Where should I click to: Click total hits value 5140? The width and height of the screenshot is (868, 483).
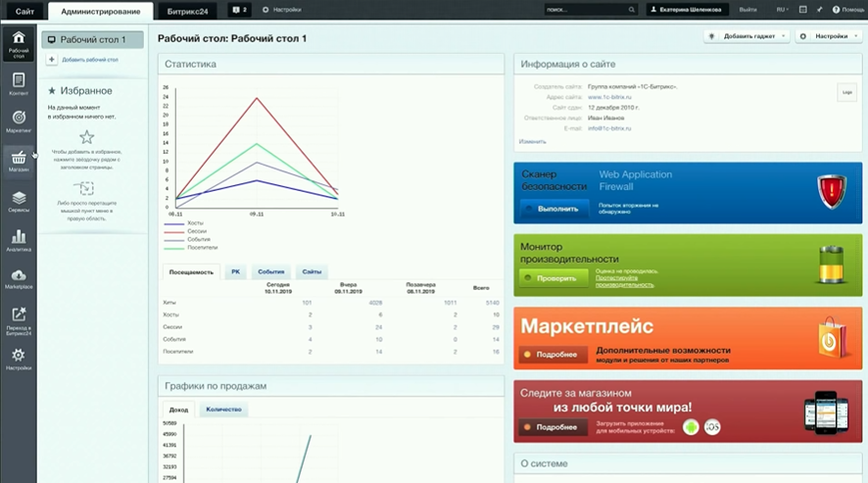(492, 303)
